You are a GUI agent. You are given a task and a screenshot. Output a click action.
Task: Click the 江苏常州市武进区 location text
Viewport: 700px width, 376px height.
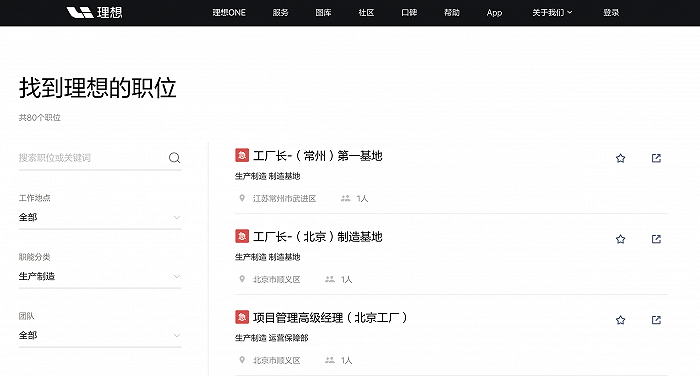pos(284,198)
